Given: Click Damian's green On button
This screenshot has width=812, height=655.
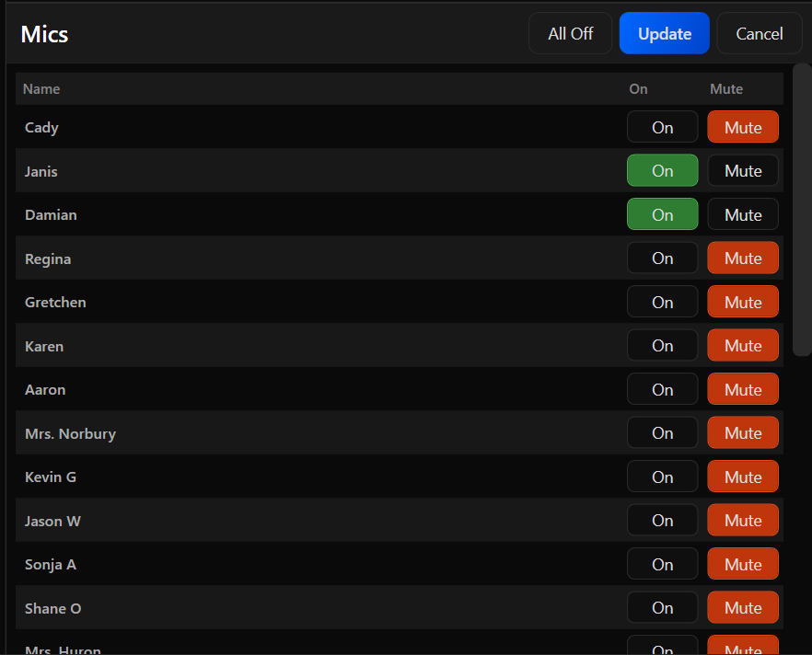Looking at the screenshot, I should tap(662, 214).
